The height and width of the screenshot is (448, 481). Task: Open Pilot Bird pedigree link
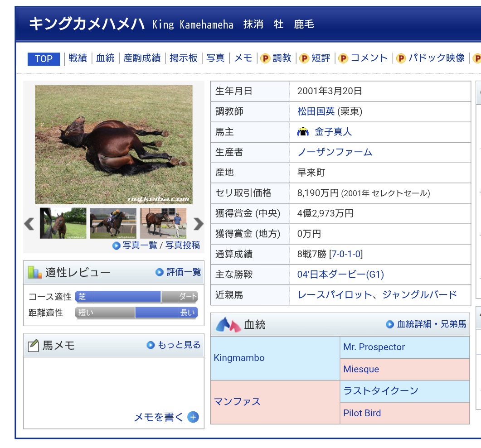(362, 413)
